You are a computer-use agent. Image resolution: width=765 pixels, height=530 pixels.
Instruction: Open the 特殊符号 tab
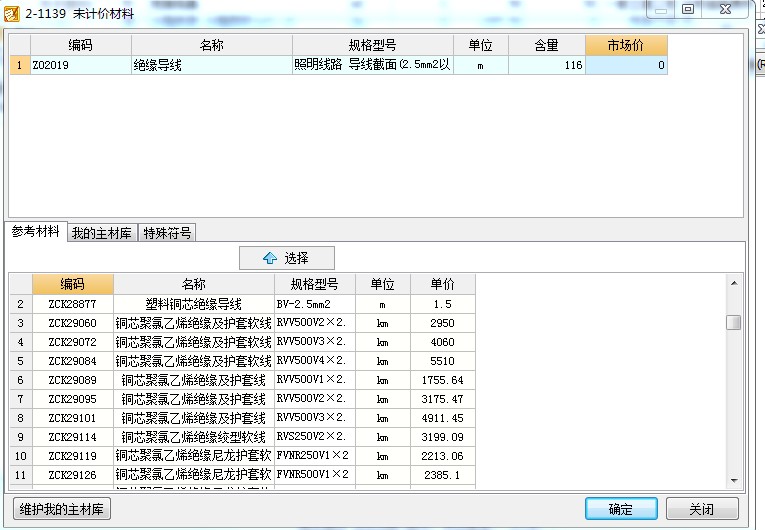[167, 233]
